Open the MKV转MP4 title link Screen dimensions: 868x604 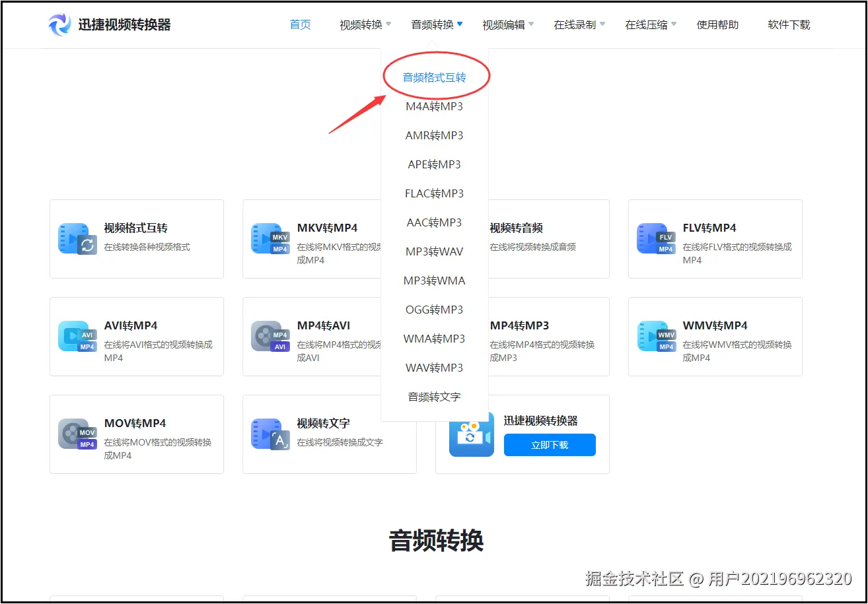328,228
